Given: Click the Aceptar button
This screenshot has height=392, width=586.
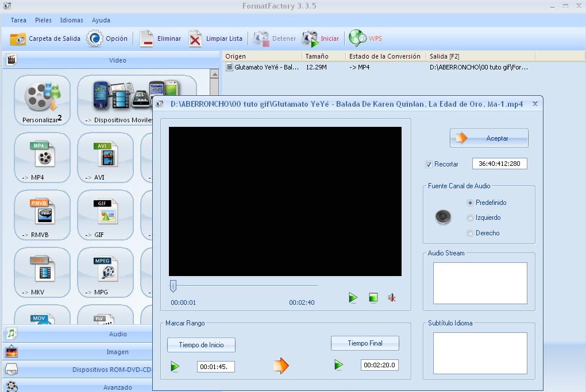Looking at the screenshot, I should point(489,138).
